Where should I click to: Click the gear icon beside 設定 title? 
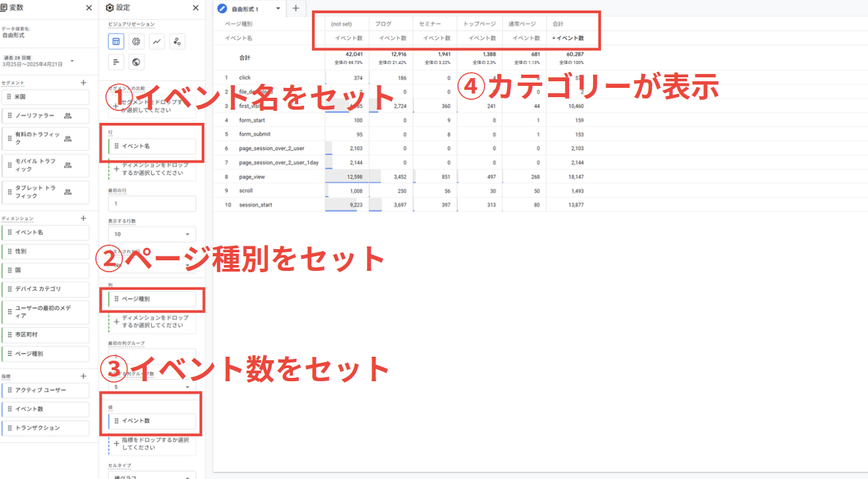click(110, 8)
